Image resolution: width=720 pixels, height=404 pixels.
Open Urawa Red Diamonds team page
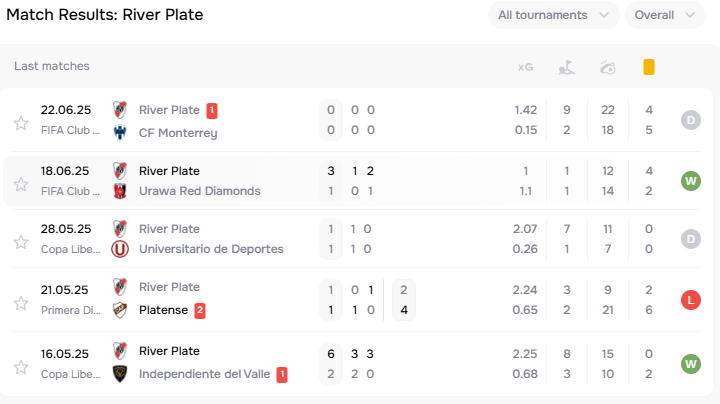pyautogui.click(x=200, y=191)
